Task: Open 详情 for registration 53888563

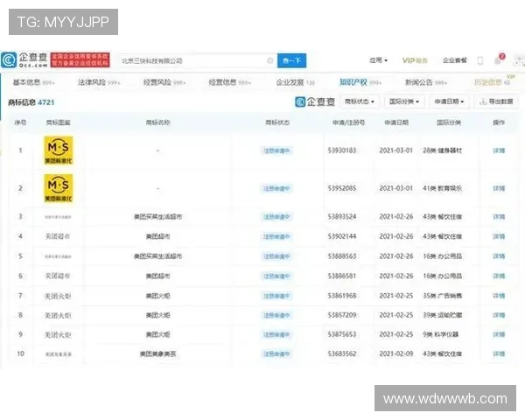Action: coord(499,256)
